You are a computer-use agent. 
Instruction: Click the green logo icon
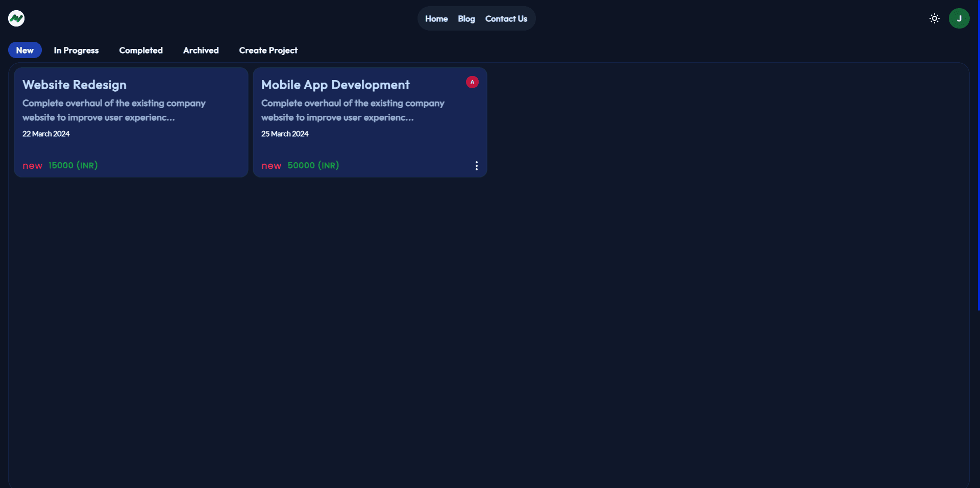16,18
